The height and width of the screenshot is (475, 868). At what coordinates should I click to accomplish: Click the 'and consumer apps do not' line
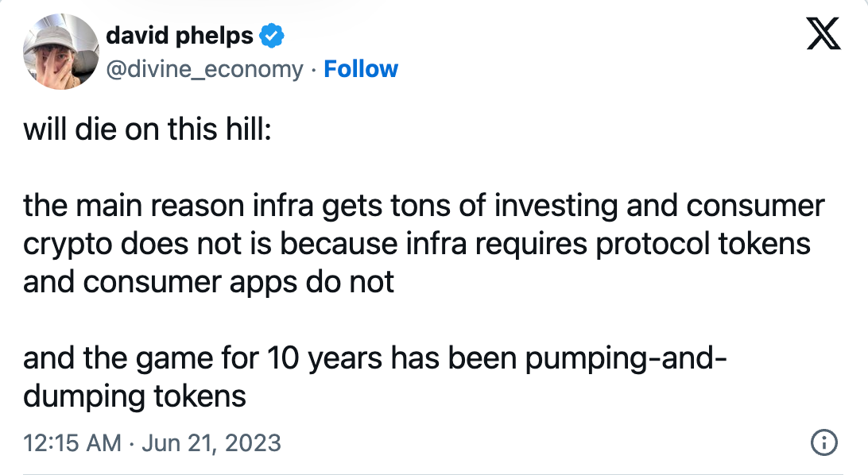(x=208, y=281)
